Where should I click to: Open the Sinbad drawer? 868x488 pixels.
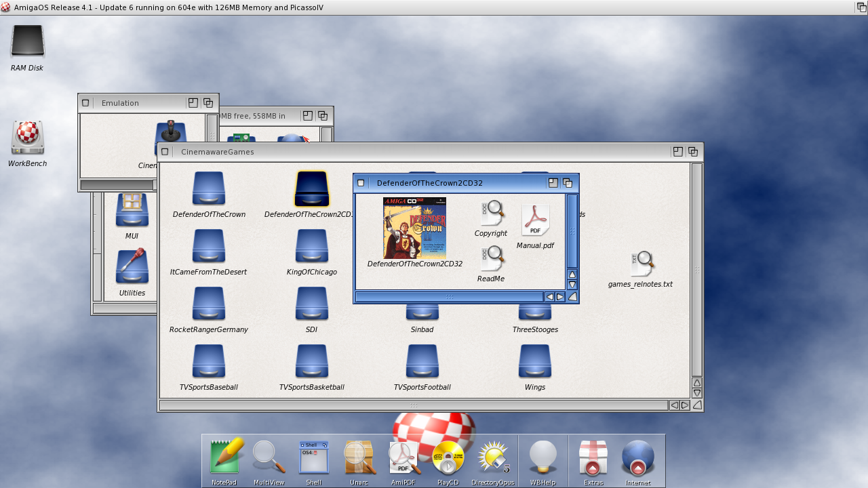pos(422,313)
